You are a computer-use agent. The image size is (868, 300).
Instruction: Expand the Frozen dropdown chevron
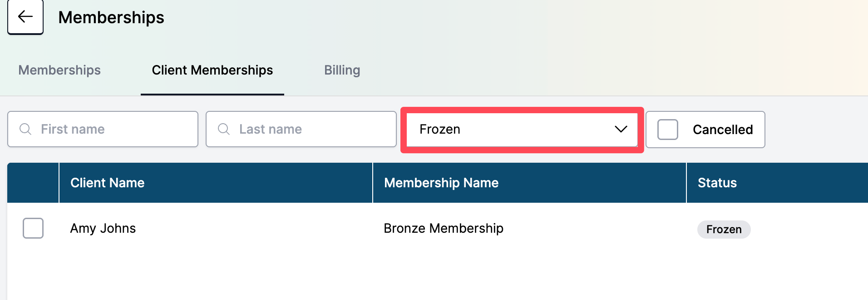pyautogui.click(x=621, y=129)
